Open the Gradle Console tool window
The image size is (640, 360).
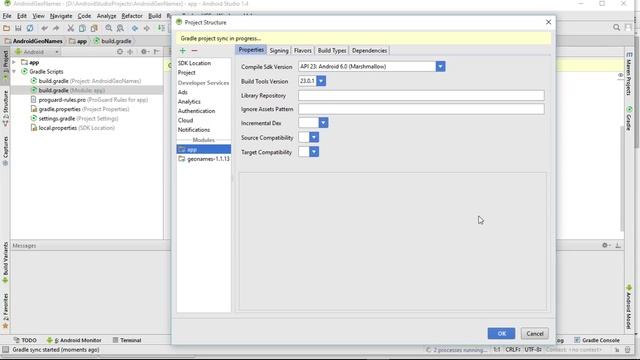click(x=597, y=340)
